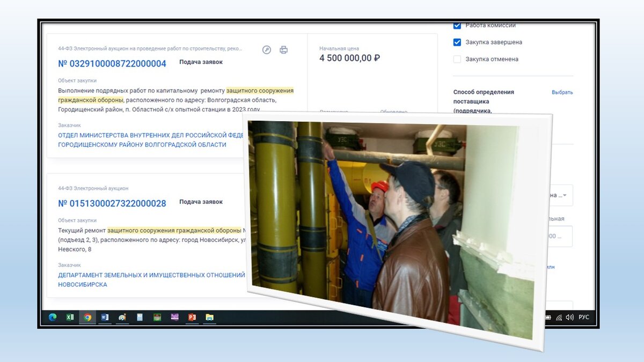The width and height of the screenshot is (644, 362).
Task: Open the battery status flyout in the tray
Action: tap(548, 317)
